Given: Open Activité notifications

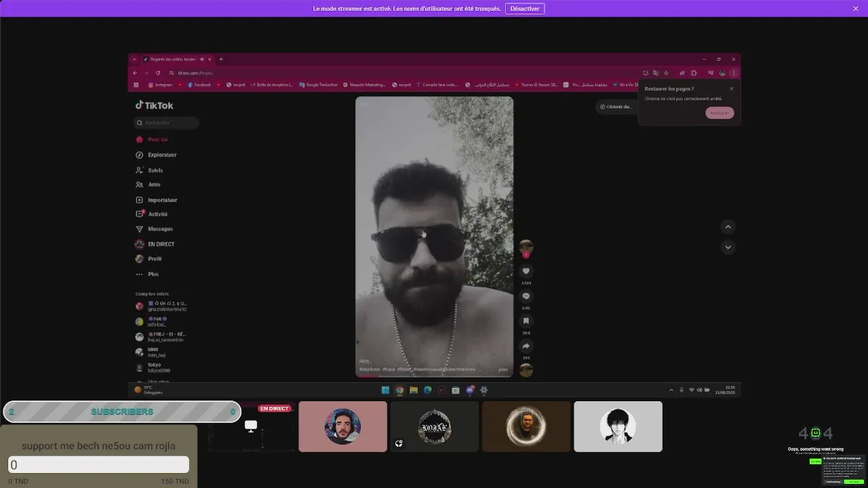Looking at the screenshot, I should tap(151, 214).
